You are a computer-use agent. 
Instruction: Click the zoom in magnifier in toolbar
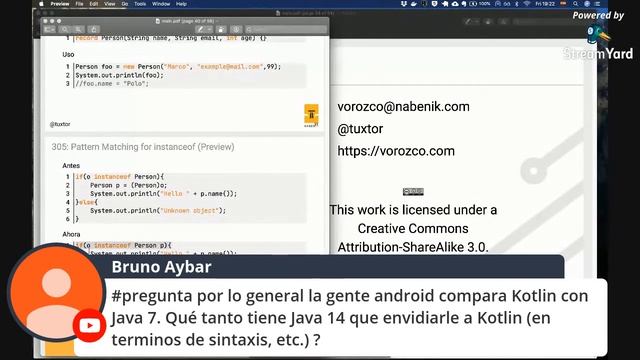point(78,29)
